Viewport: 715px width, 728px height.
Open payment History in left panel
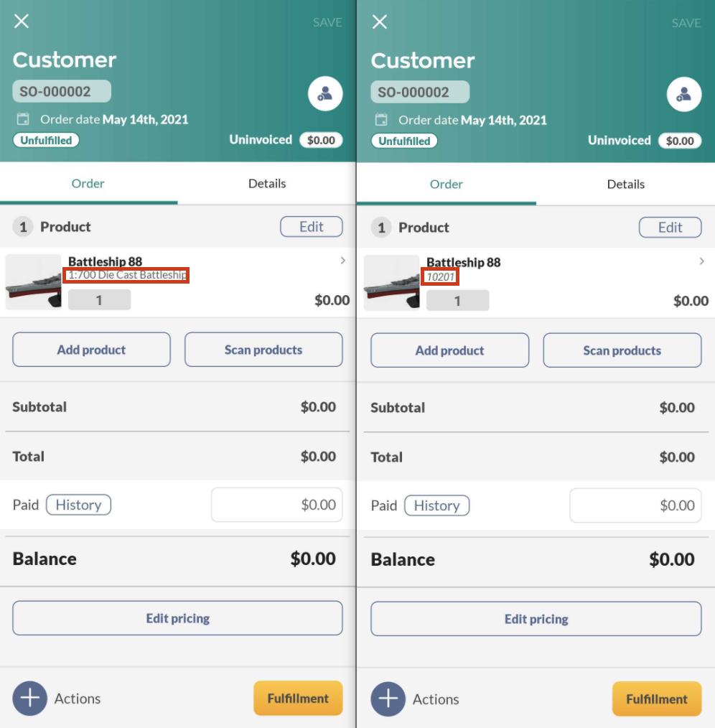pyautogui.click(x=78, y=505)
